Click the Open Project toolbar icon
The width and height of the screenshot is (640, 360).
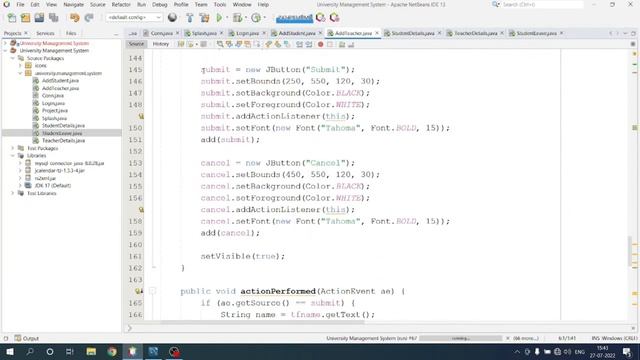[39, 18]
